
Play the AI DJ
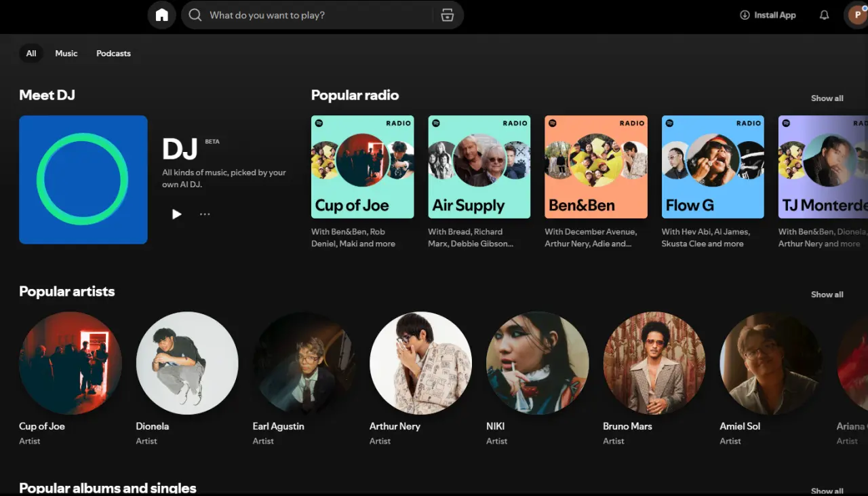pyautogui.click(x=176, y=214)
